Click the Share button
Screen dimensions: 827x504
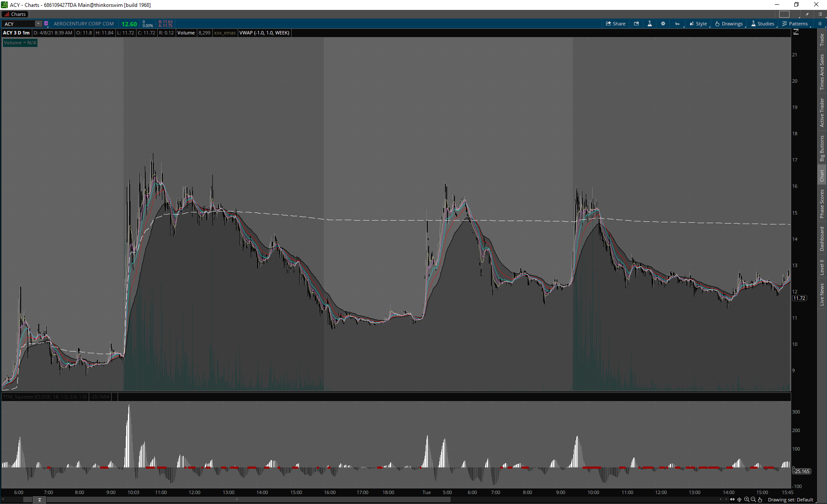pyautogui.click(x=616, y=24)
